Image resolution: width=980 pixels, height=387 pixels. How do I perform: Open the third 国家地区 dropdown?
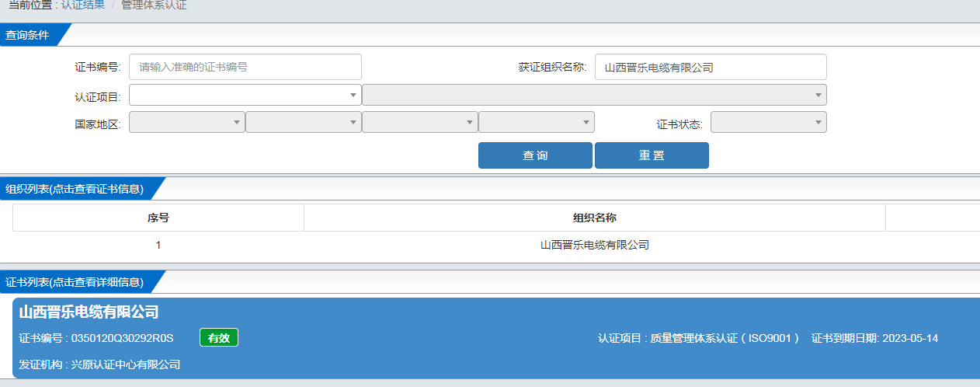tap(420, 123)
